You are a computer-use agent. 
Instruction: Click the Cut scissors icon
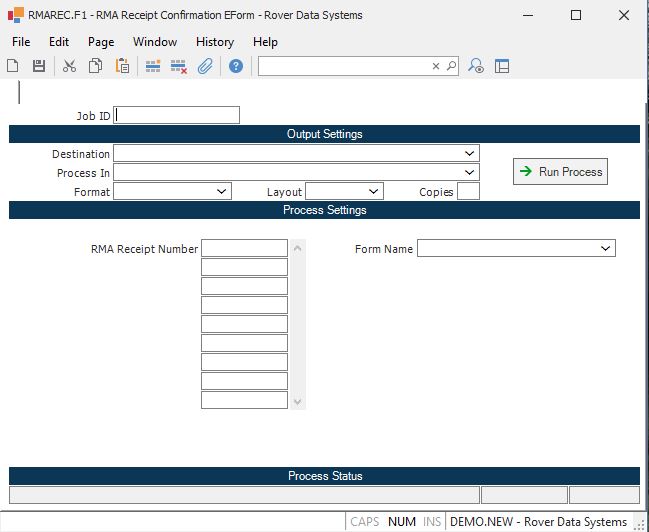69,66
